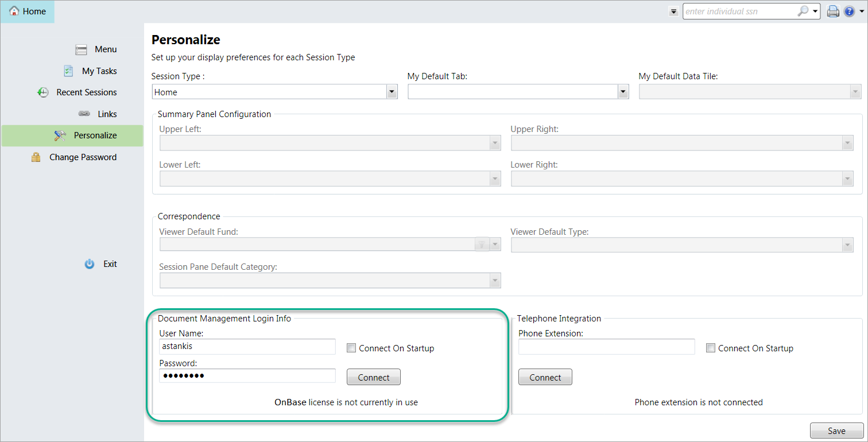Click the Exit power icon

pyautogui.click(x=90, y=264)
